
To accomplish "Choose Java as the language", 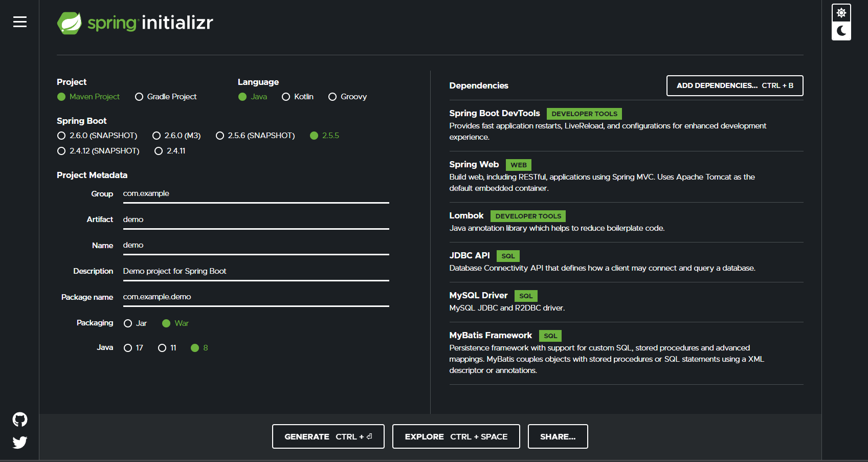I will pyautogui.click(x=253, y=97).
